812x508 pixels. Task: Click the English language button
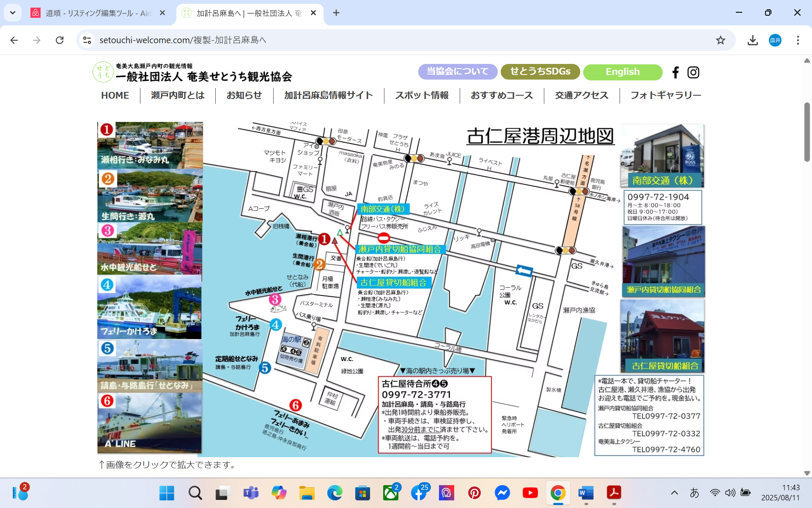623,72
